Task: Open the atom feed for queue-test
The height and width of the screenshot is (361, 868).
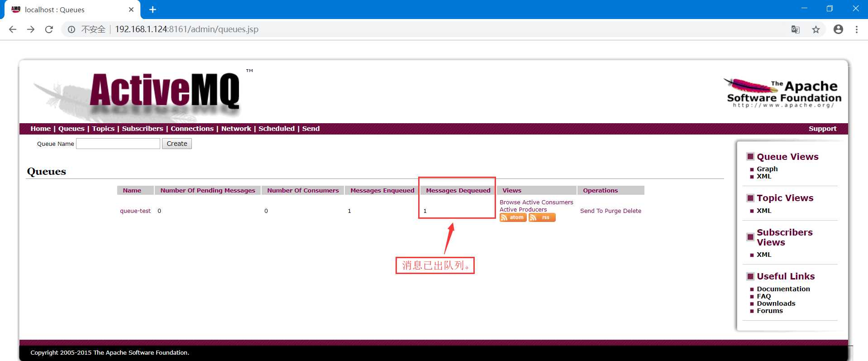Action: tap(513, 217)
